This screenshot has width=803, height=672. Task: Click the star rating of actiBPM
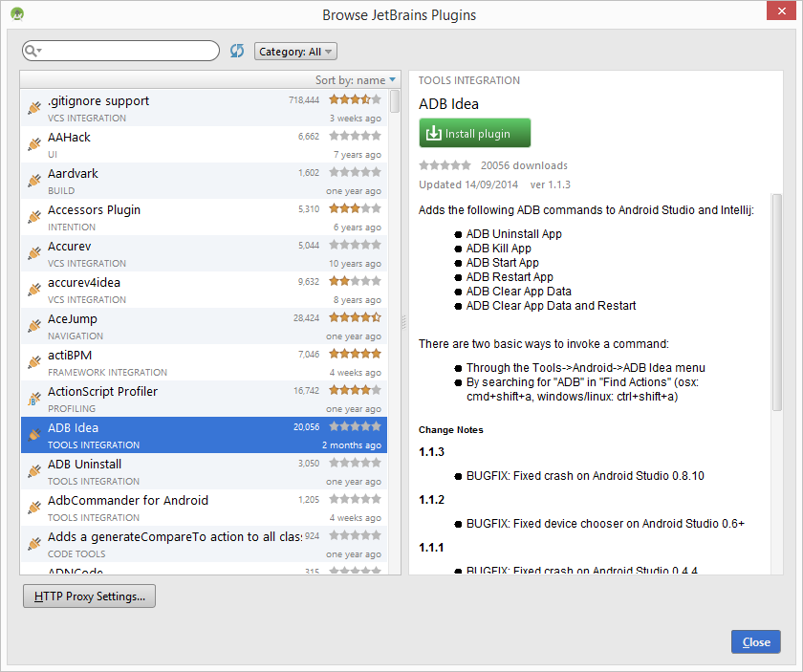[355, 354]
